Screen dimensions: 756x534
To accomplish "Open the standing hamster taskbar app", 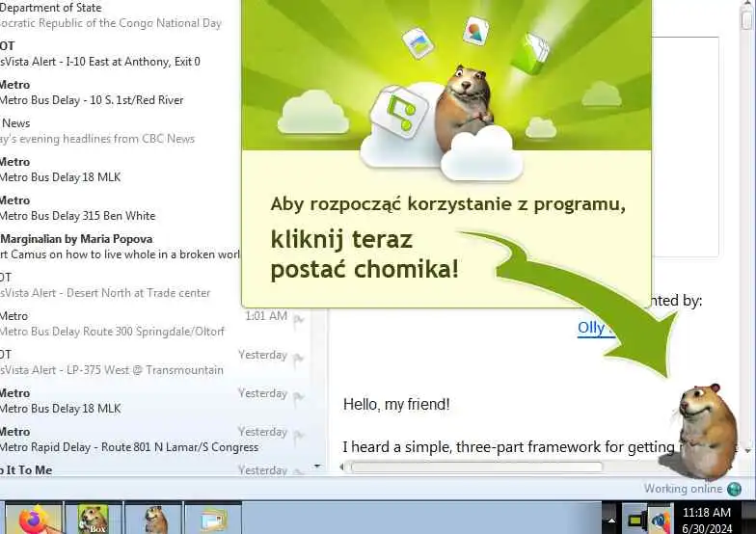I will pos(154,519).
